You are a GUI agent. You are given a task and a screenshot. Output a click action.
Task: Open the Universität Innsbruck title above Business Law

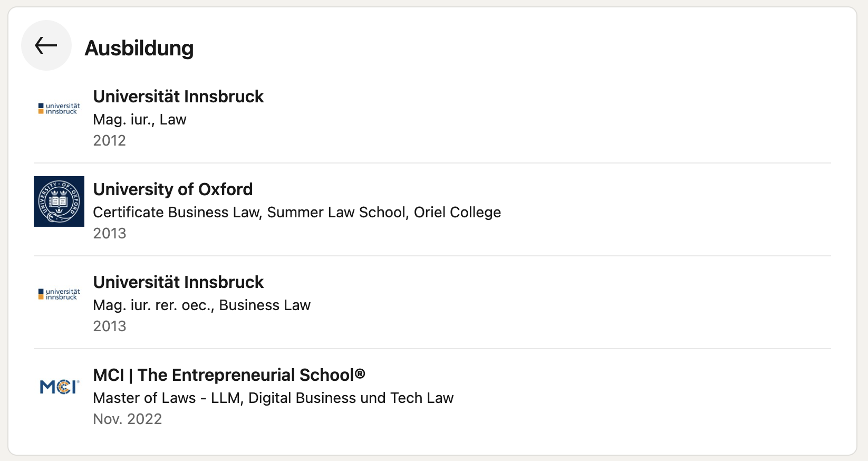click(x=178, y=282)
